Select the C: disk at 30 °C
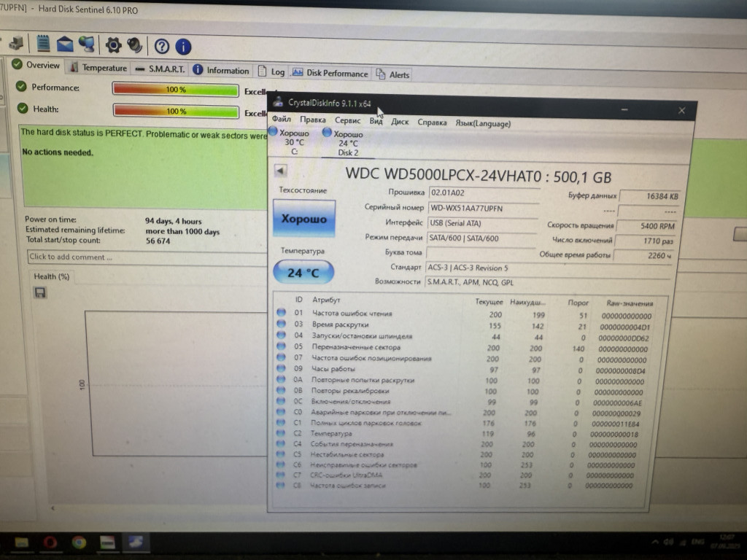The height and width of the screenshot is (560, 747). click(x=290, y=141)
